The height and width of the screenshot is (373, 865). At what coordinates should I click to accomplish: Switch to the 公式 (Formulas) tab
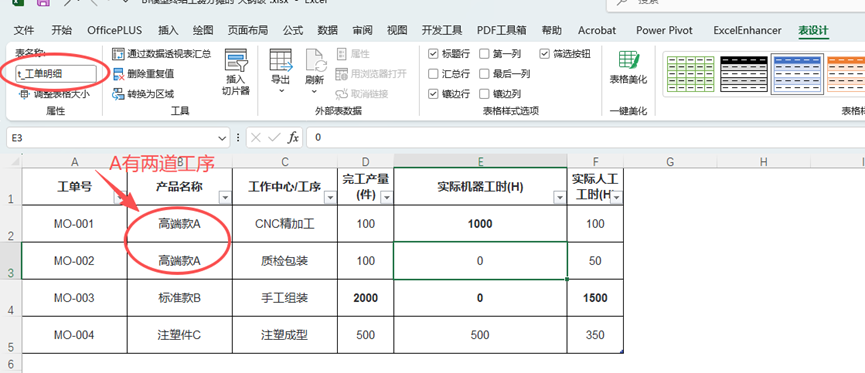[x=292, y=30]
